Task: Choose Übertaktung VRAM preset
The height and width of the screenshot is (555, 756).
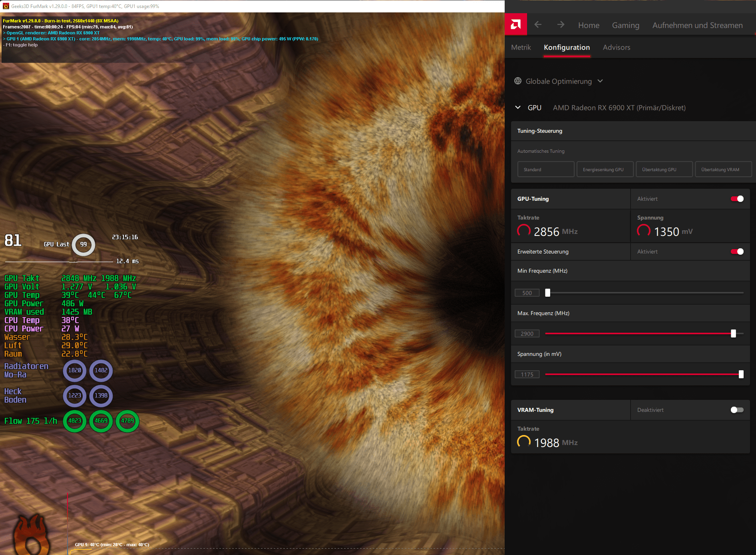Action: [723, 170]
